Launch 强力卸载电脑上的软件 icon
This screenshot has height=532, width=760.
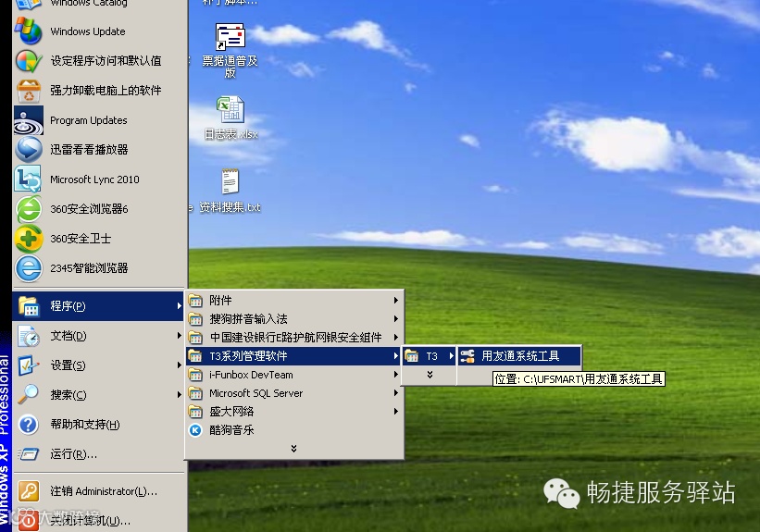point(28,91)
